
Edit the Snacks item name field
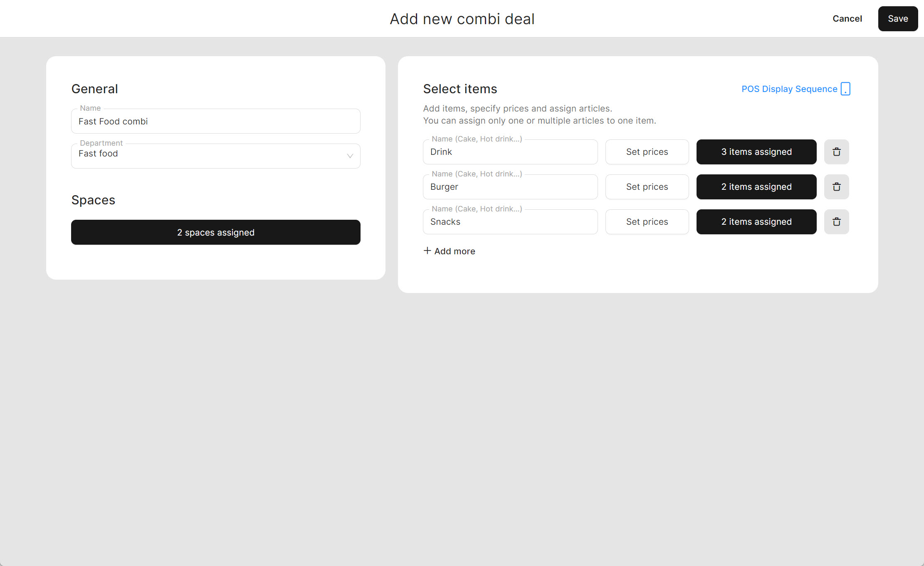coord(510,222)
